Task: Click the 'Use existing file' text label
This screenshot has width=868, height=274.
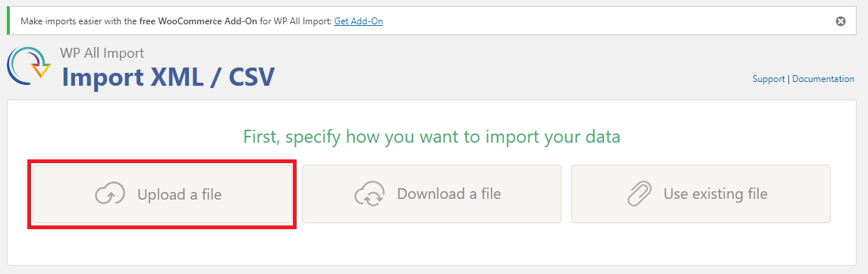Action: coord(715,194)
